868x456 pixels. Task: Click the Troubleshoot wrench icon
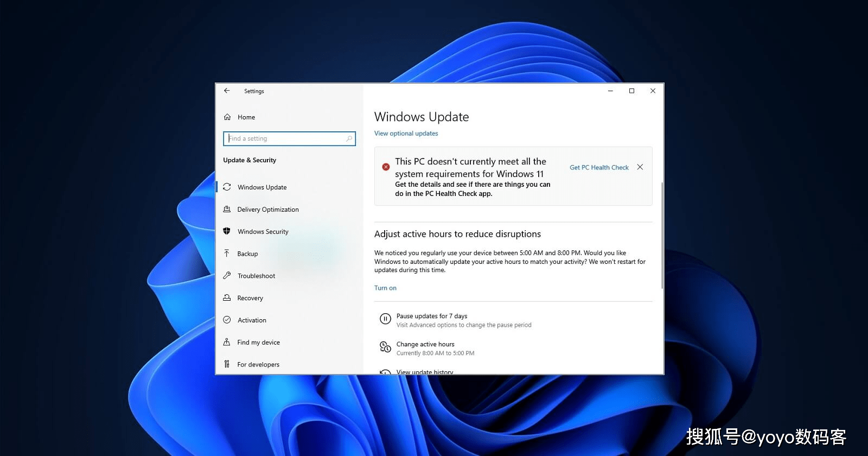(x=227, y=276)
